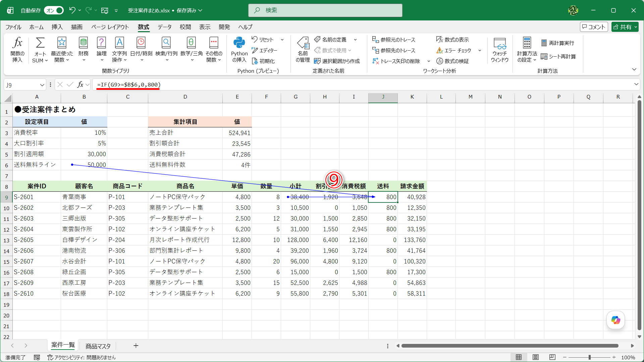The height and width of the screenshot is (362, 644).
Task: Click the formula bar text
Action: pyautogui.click(x=129, y=84)
